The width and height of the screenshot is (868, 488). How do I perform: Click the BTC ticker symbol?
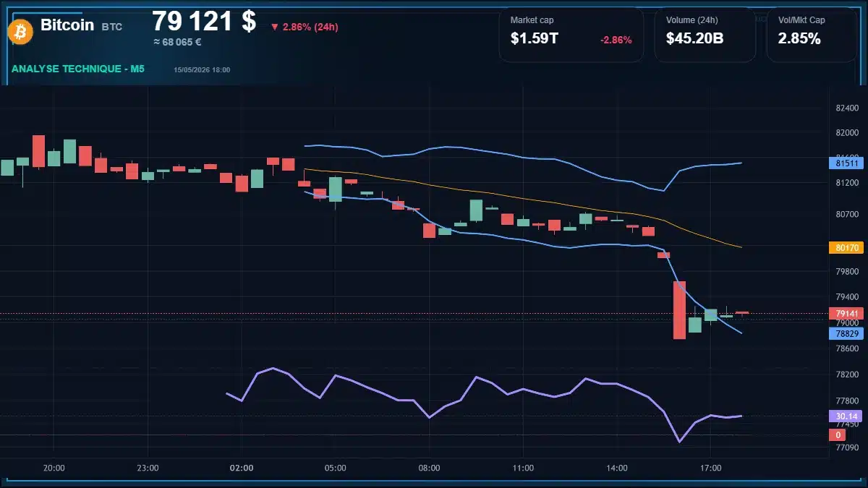coord(112,27)
